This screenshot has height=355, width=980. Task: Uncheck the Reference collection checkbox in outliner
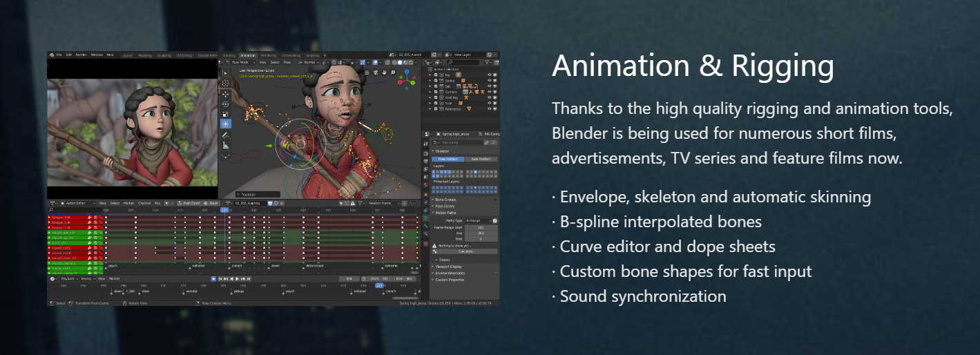[x=436, y=109]
